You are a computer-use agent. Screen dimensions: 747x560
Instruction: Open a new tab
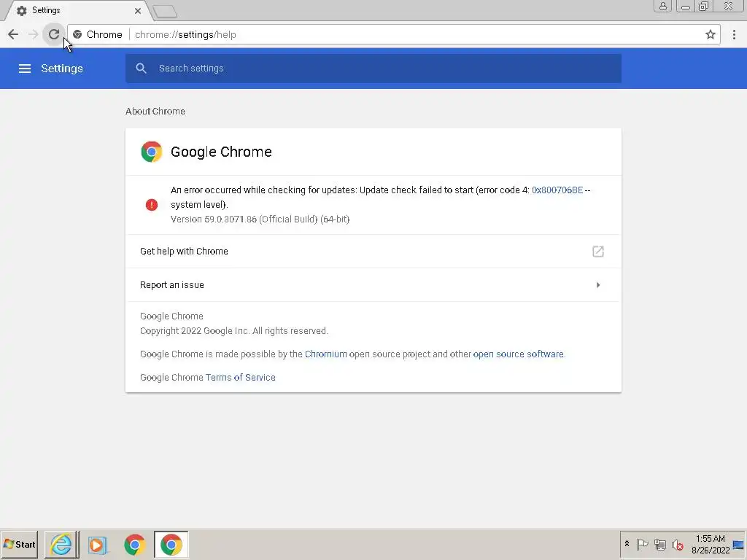[166, 11]
